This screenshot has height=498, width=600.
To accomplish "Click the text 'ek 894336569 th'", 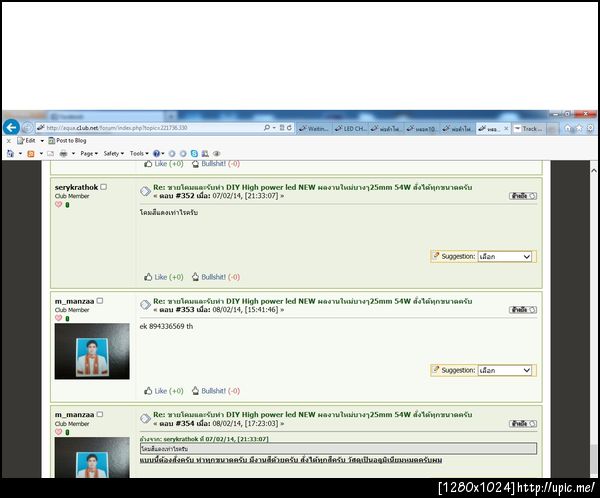I will click(166, 326).
